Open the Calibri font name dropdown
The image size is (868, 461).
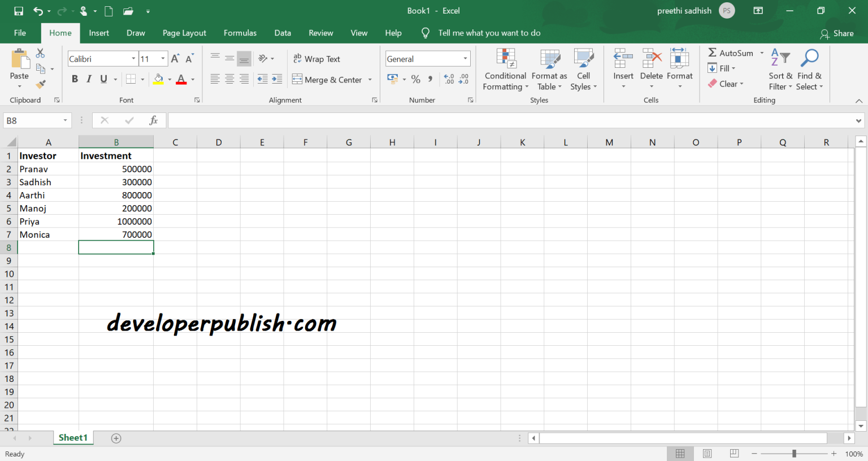133,59
